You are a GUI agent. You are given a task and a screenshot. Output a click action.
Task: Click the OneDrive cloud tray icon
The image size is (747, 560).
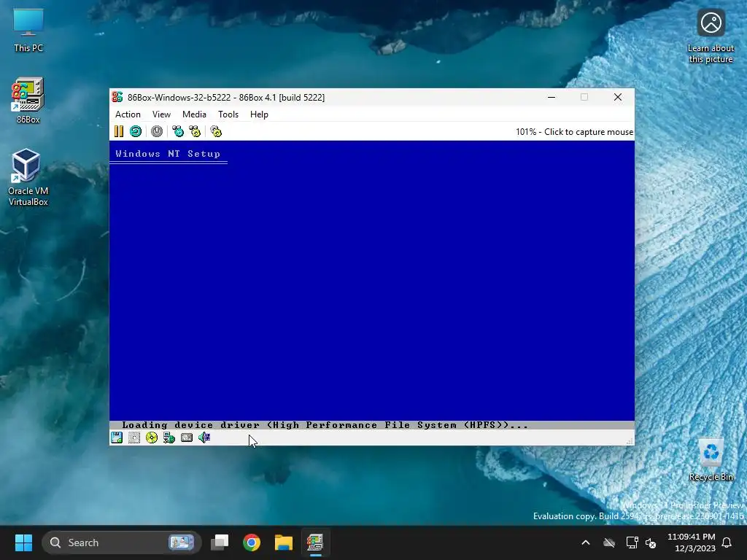point(609,542)
